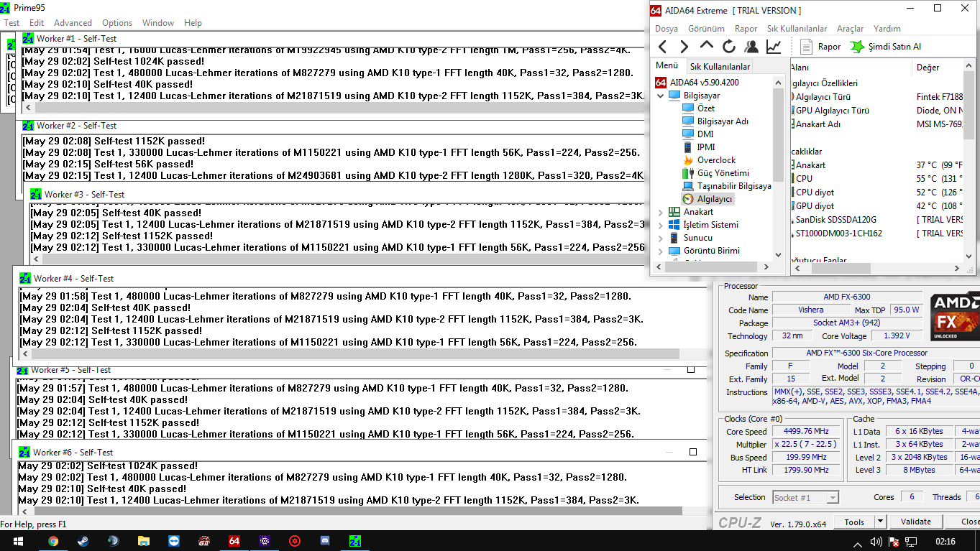Go up one level in AIDA64
The image size is (980, 551).
(x=706, y=47)
